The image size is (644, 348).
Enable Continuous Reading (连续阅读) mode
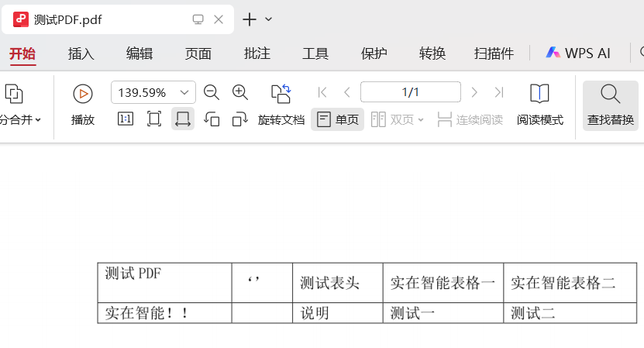(x=470, y=120)
